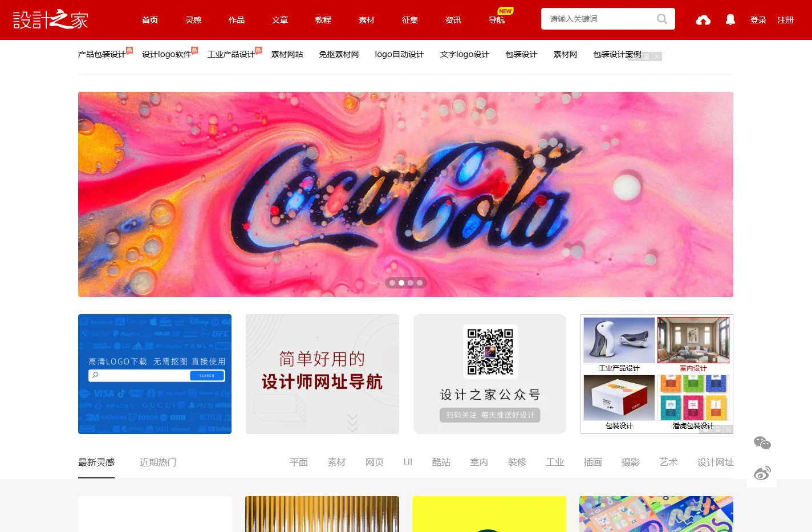Open notifications bell icon

pyautogui.click(x=730, y=20)
